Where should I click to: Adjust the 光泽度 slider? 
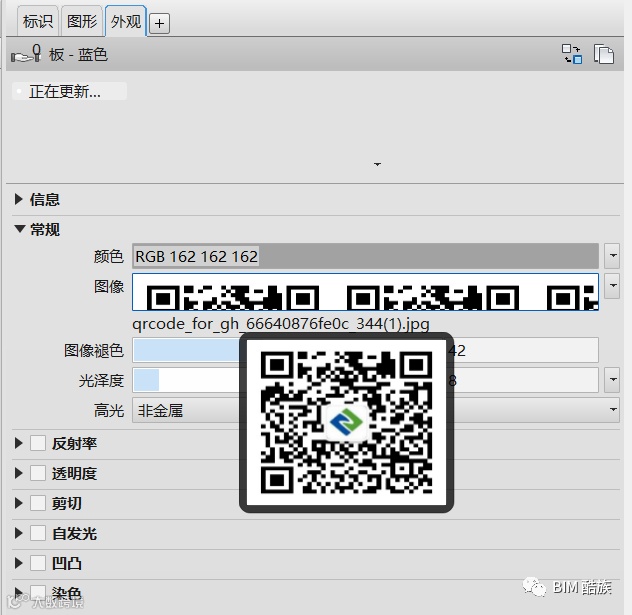tap(365, 380)
